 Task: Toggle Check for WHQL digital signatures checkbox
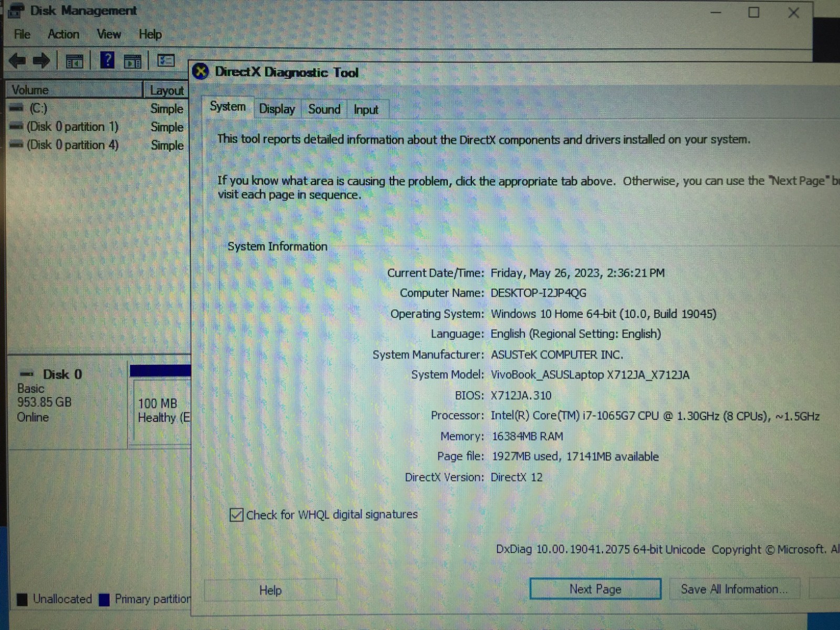[237, 514]
